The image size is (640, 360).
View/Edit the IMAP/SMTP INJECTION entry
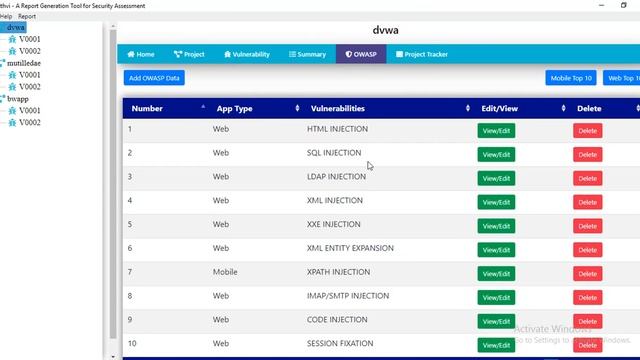tap(496, 298)
